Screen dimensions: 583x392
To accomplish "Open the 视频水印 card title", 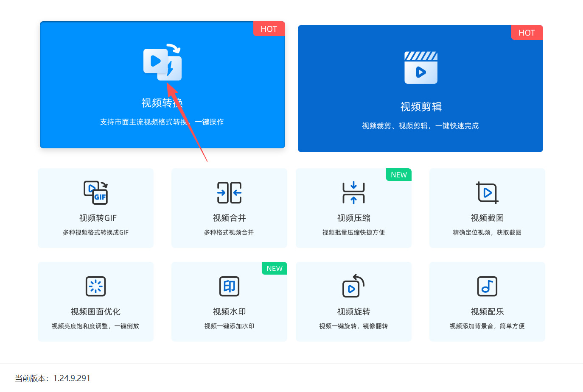I will point(229,311).
